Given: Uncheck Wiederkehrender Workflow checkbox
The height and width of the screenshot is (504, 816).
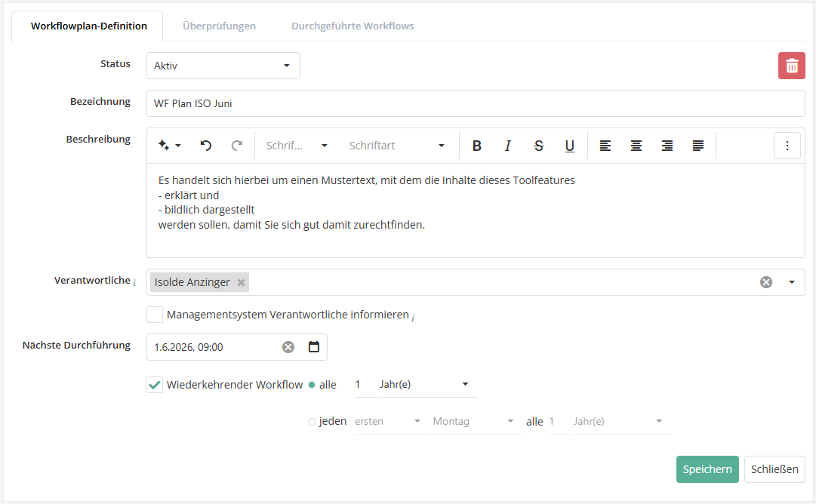Looking at the screenshot, I should [155, 385].
